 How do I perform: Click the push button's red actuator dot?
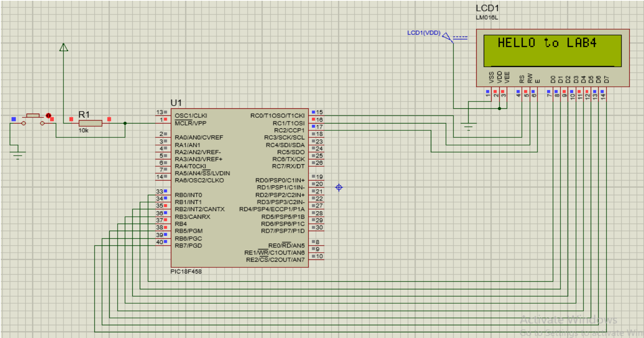(x=48, y=116)
